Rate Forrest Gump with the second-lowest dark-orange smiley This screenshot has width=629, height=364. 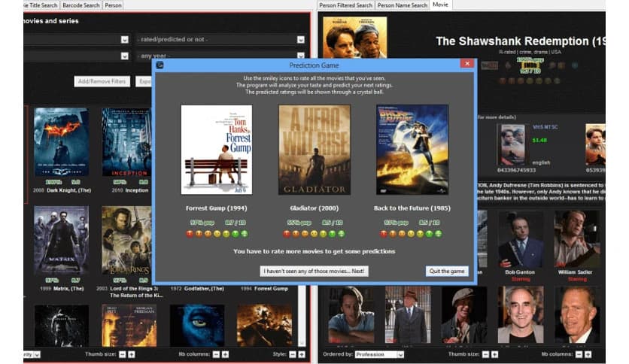(x=199, y=234)
